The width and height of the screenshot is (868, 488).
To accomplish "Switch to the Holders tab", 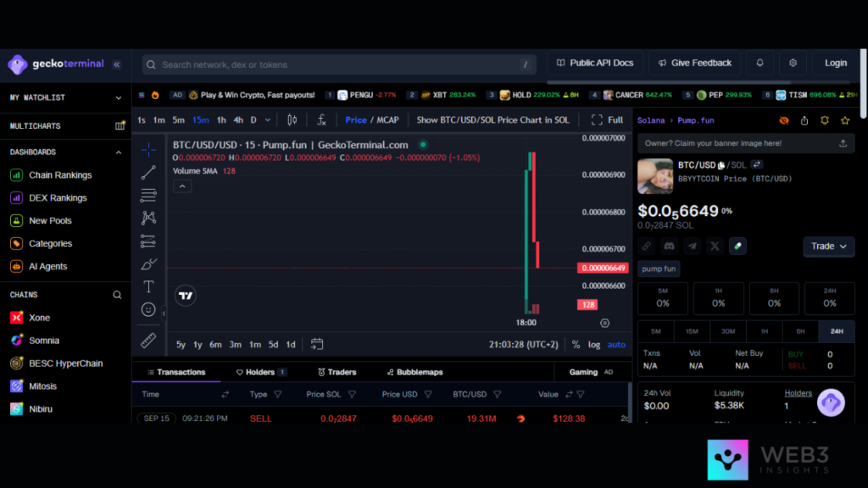I will pos(261,373).
